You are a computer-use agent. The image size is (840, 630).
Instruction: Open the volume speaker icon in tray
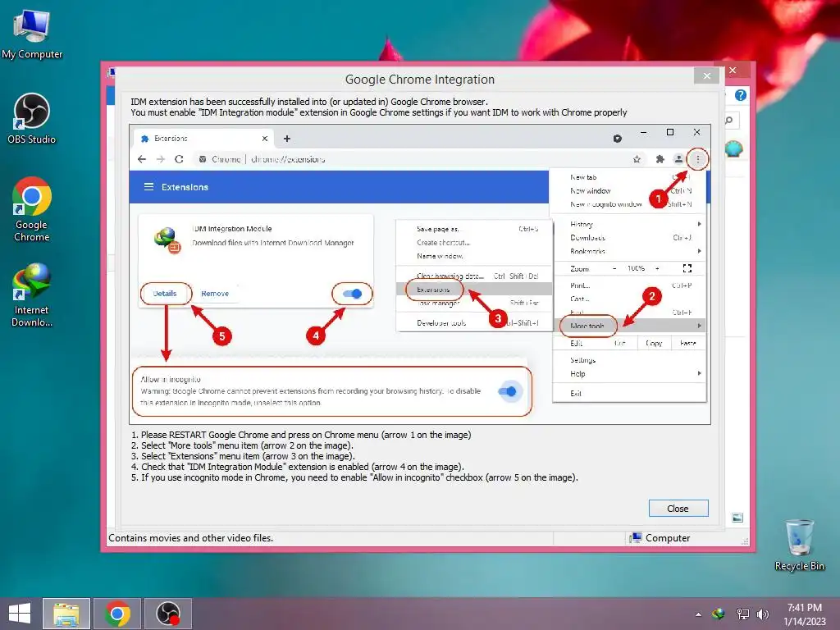[x=762, y=614]
